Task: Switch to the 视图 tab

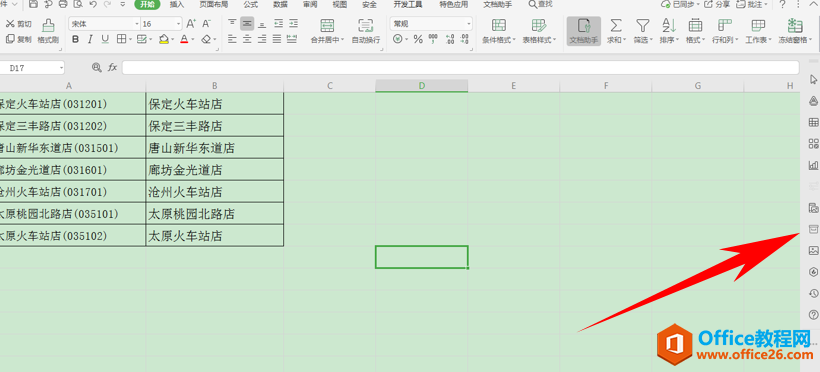Action: point(340,5)
